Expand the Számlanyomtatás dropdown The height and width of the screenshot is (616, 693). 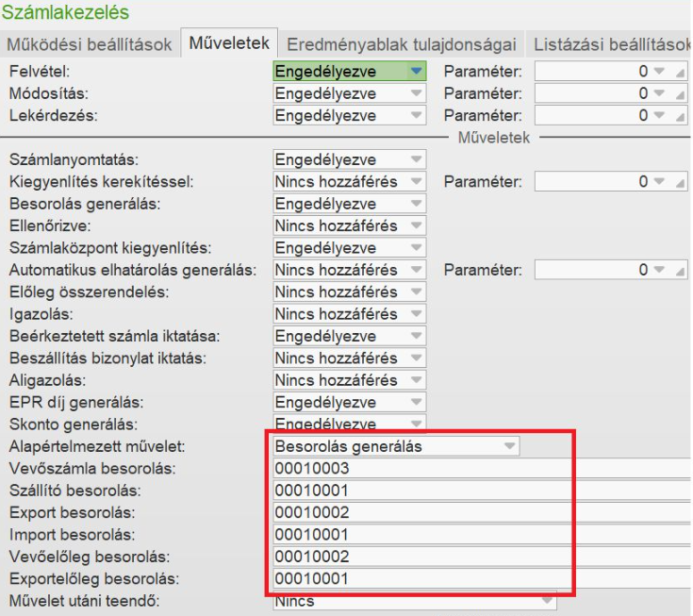[417, 159]
